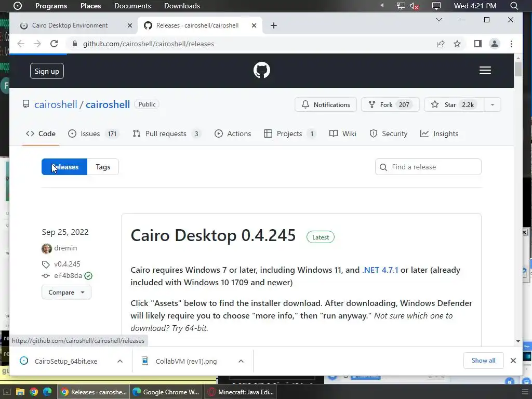Open the Cairo menu icon top-left
This screenshot has height=399, width=532.
coord(17,6)
